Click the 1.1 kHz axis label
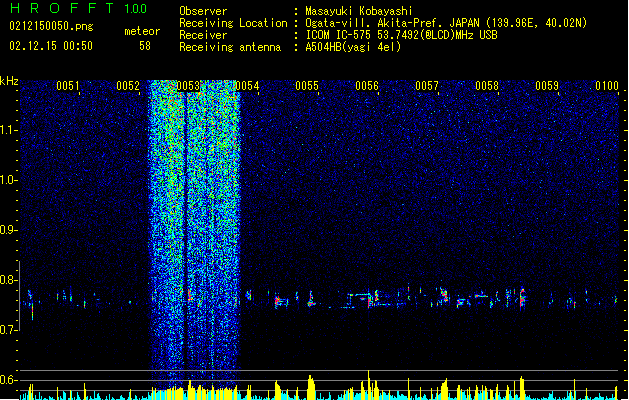 9,130
